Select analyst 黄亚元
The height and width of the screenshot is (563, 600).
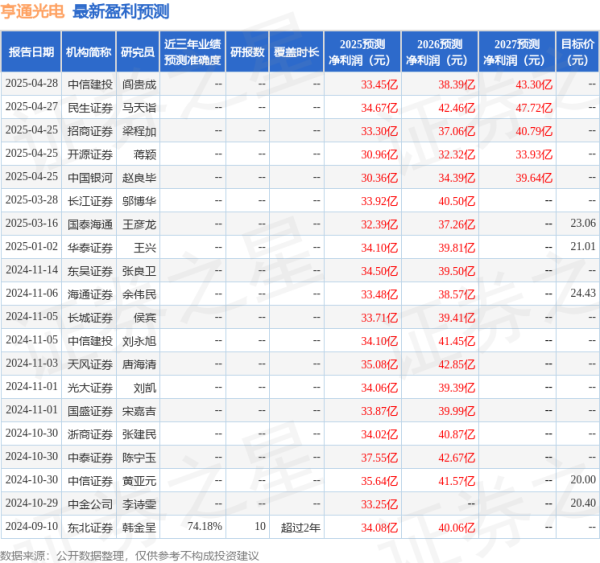point(139,481)
